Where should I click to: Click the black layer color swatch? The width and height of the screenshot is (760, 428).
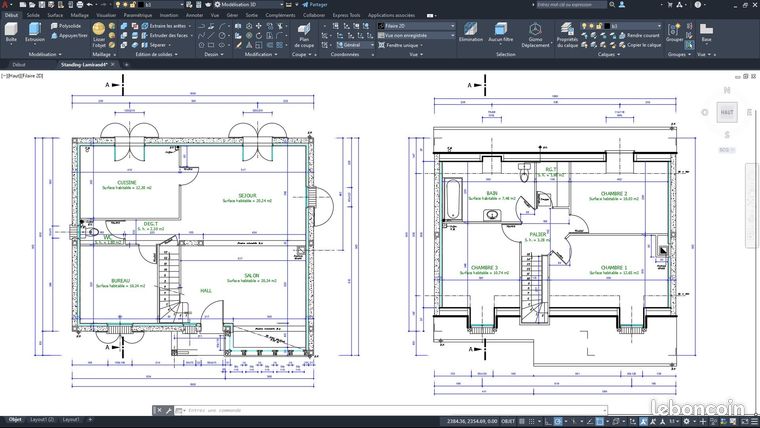point(607,26)
